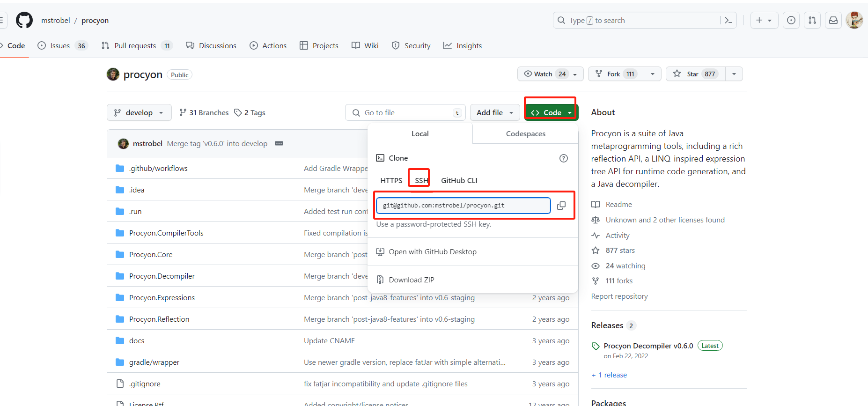
Task: Expand commit message ellipsis for latest commit
Action: (x=279, y=143)
